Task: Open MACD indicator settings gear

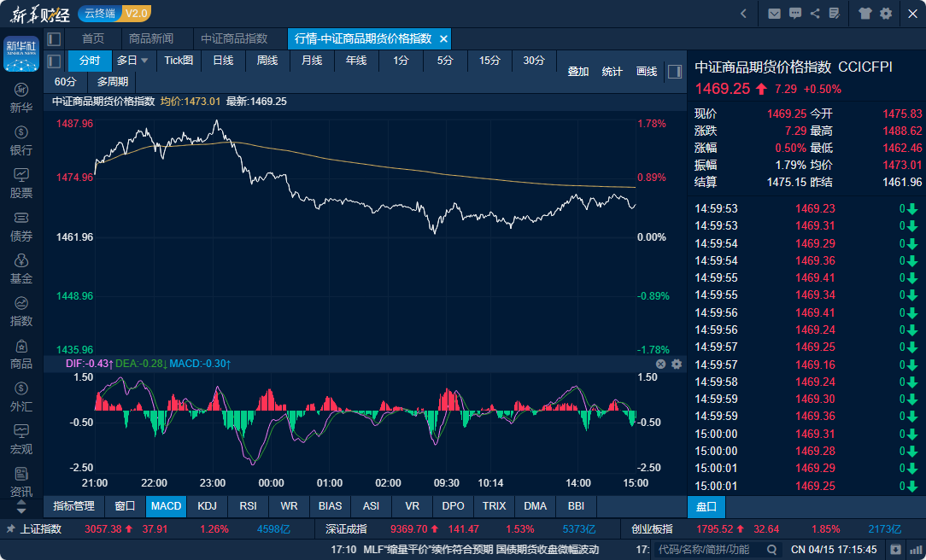Action: (x=677, y=364)
